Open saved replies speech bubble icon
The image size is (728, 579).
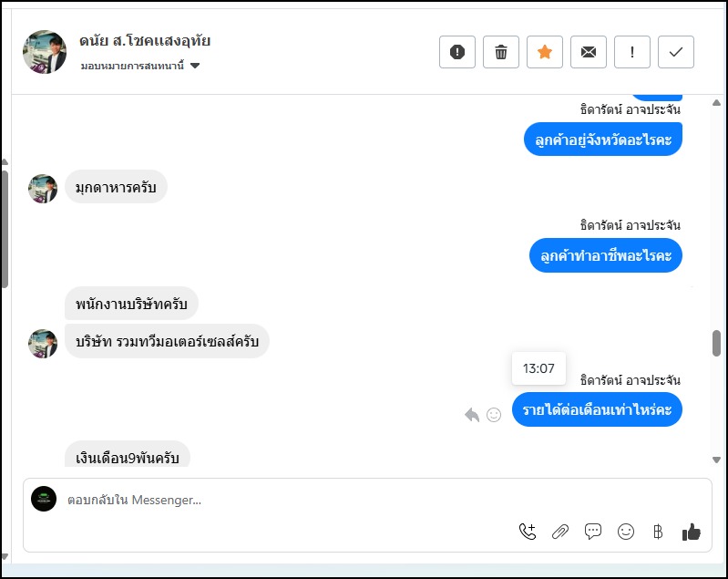pyautogui.click(x=593, y=532)
